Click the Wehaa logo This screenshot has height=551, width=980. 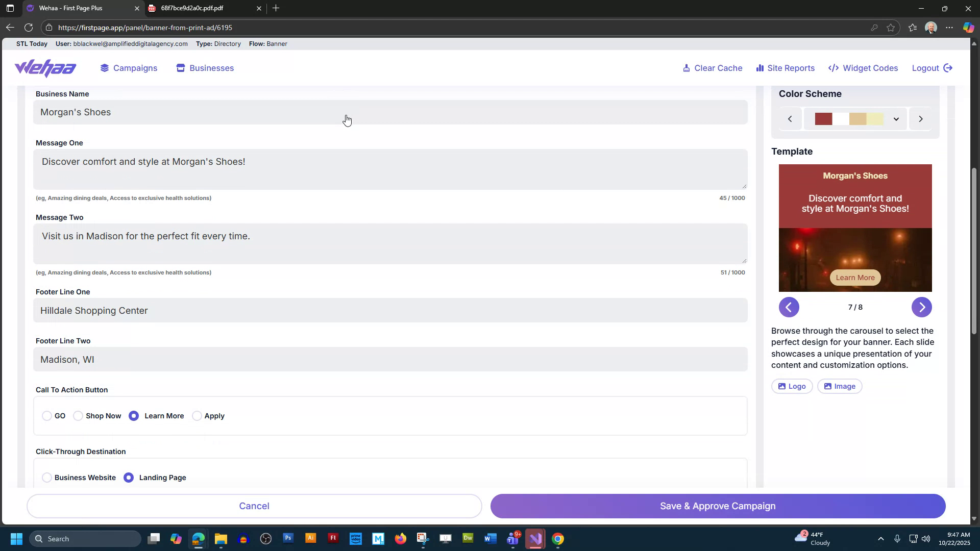pyautogui.click(x=45, y=68)
